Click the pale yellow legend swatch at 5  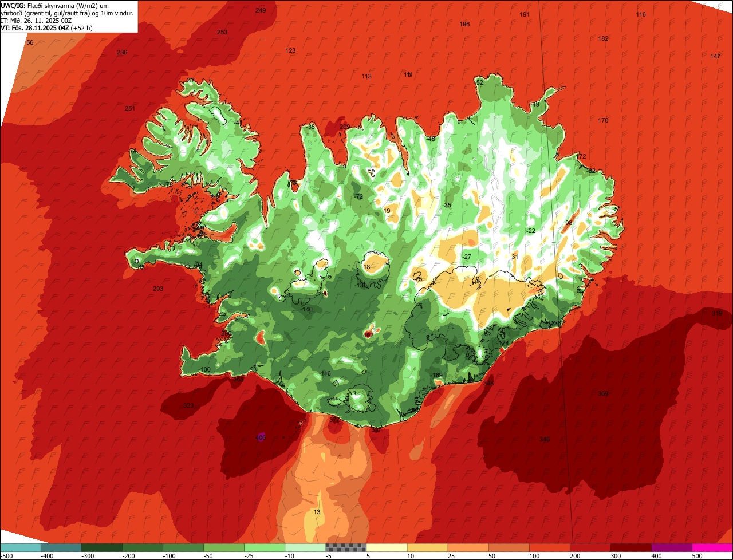[386, 547]
